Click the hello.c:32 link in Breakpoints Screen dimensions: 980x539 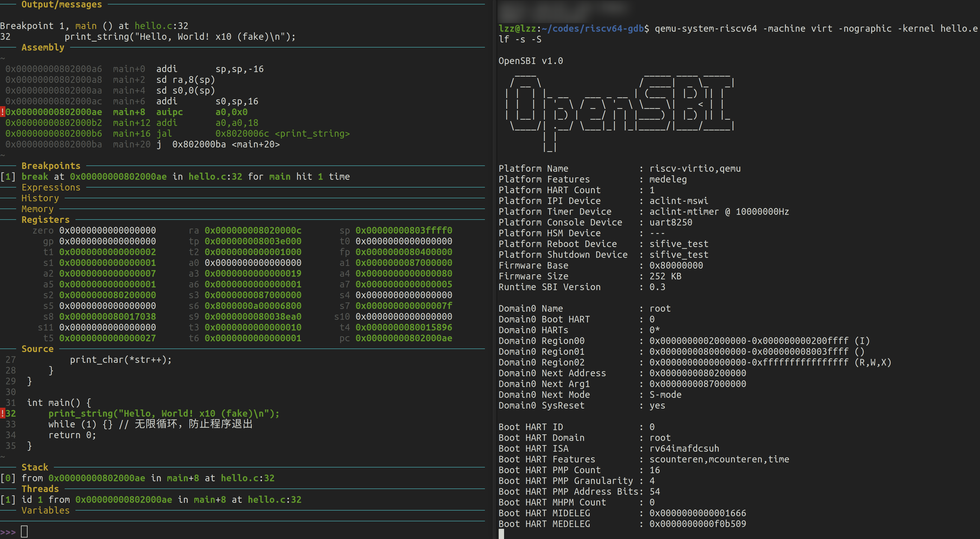click(x=215, y=177)
